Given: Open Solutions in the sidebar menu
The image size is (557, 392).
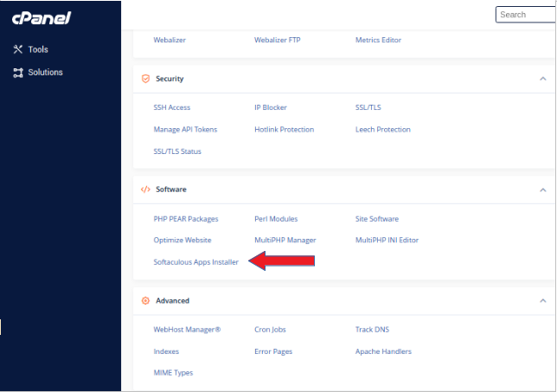Looking at the screenshot, I should coord(46,73).
